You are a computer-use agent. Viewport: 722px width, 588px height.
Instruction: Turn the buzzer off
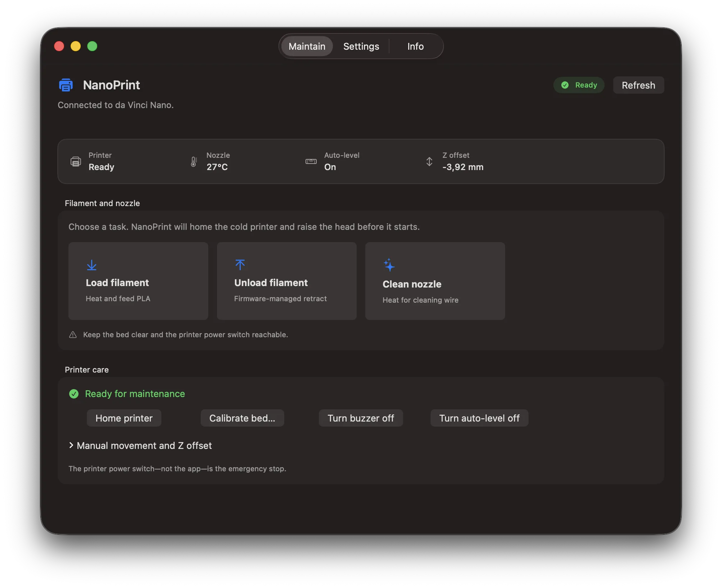coord(361,418)
